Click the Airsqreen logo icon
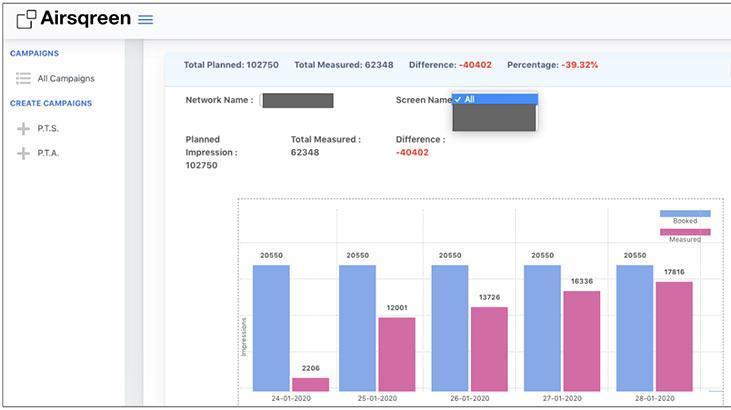The height and width of the screenshot is (410, 731). (26, 19)
